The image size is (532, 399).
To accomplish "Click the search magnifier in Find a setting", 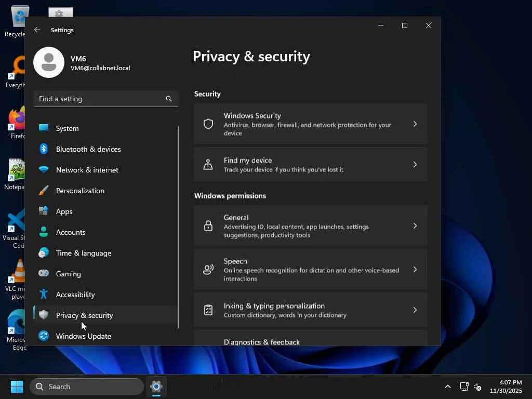I will pos(169,99).
